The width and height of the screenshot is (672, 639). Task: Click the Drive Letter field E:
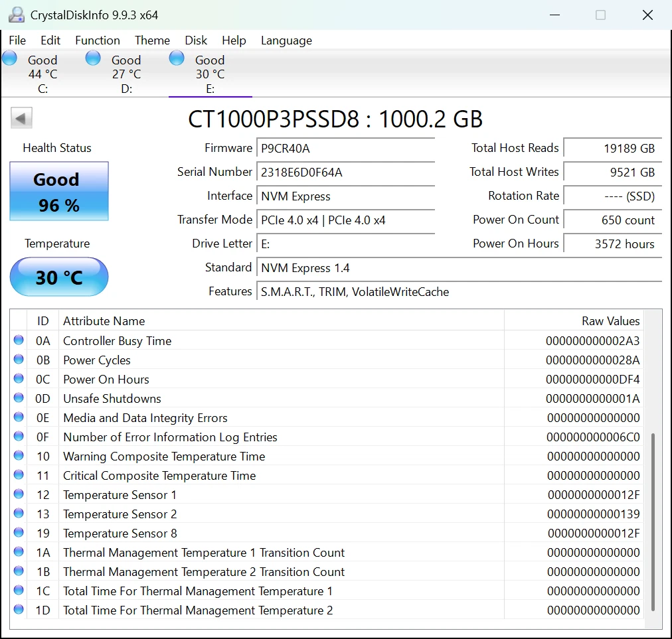pos(345,244)
